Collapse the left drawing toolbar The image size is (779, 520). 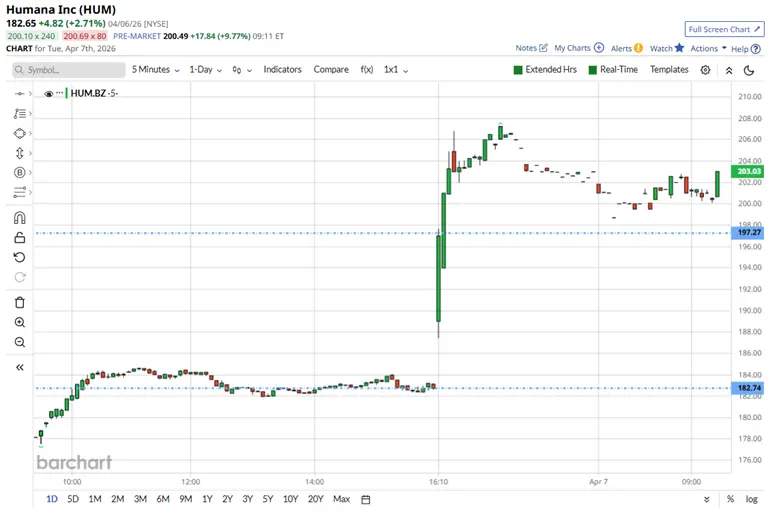(x=19, y=368)
